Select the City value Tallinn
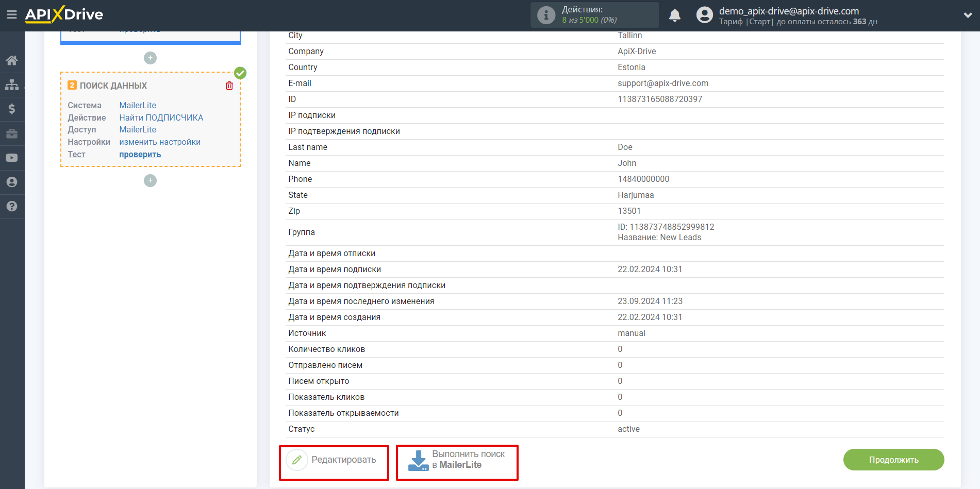 coord(630,36)
